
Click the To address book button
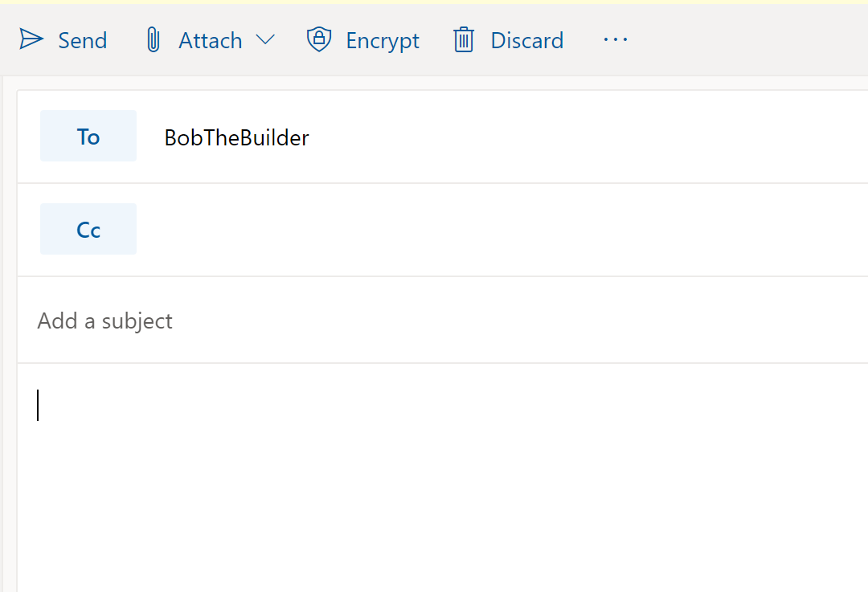88,136
